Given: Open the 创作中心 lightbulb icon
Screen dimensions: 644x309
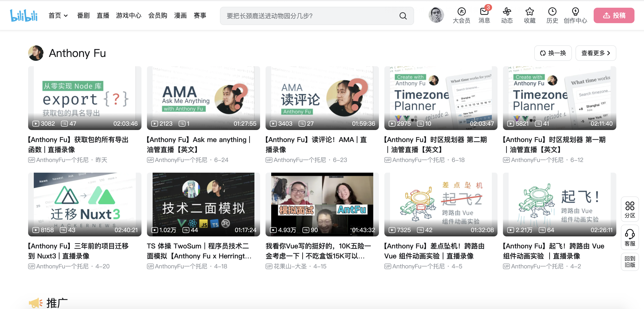Looking at the screenshot, I should tap(575, 12).
